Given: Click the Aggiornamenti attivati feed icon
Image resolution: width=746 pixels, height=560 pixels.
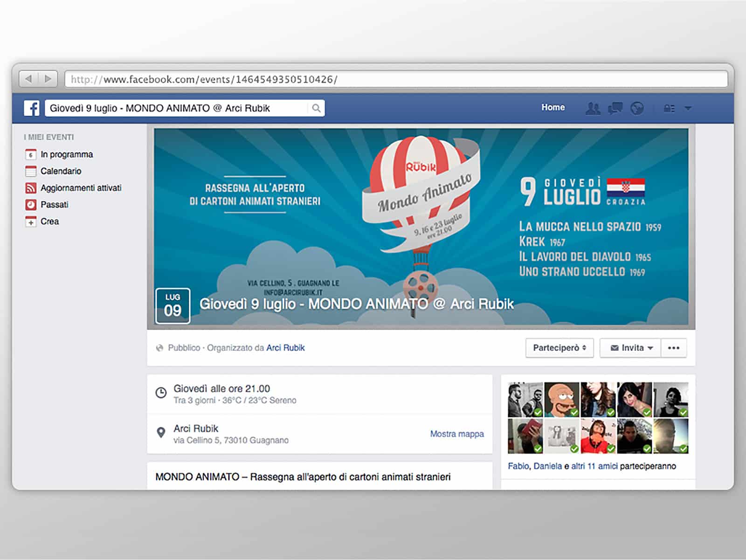Looking at the screenshot, I should click(31, 188).
